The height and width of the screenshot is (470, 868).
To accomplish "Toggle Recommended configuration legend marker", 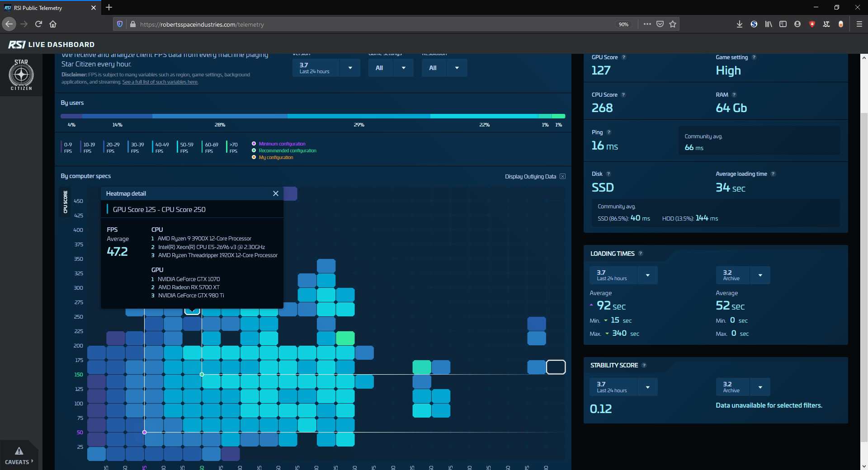I will [x=254, y=150].
